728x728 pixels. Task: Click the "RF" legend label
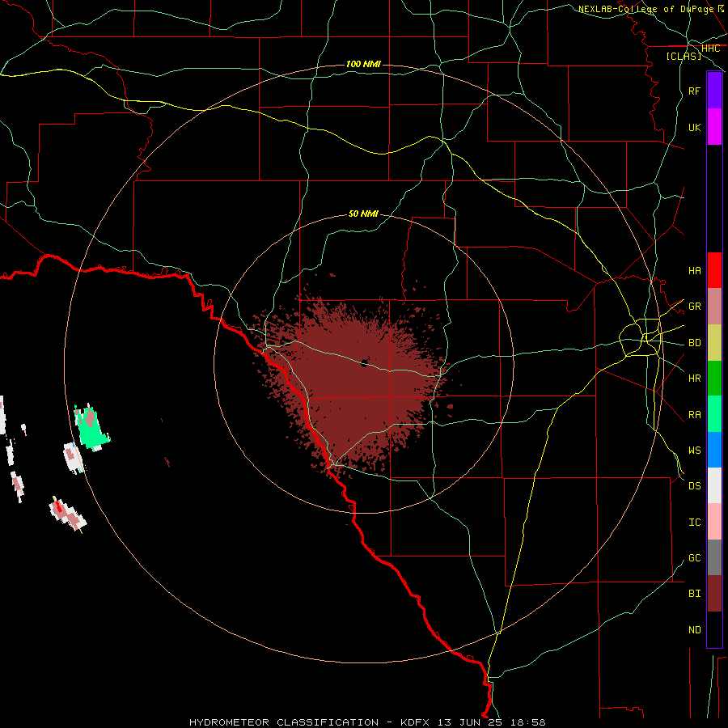[695, 91]
